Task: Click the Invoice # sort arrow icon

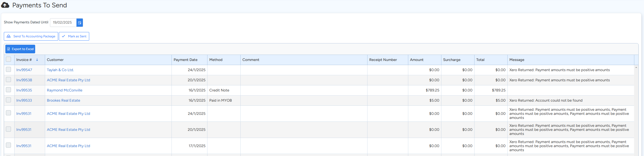Action: (x=37, y=60)
